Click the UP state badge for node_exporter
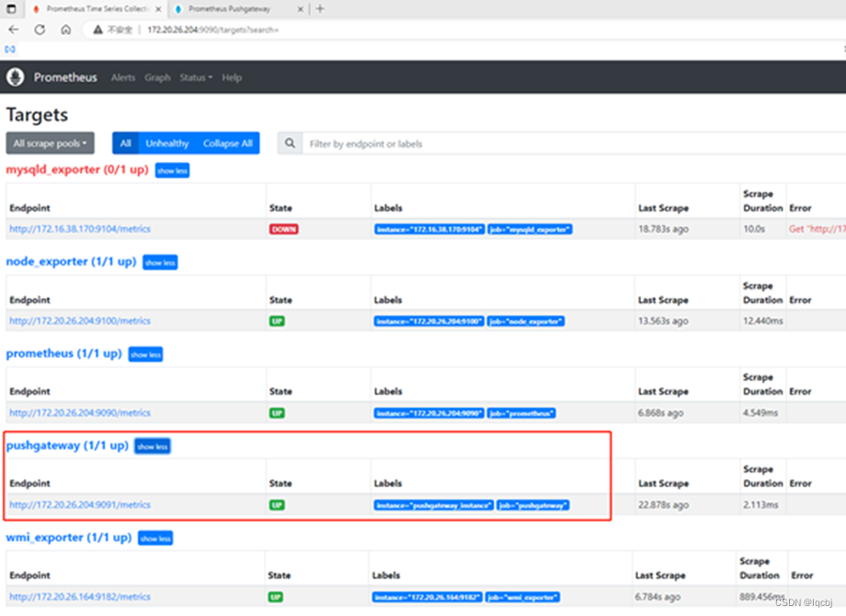 click(275, 321)
